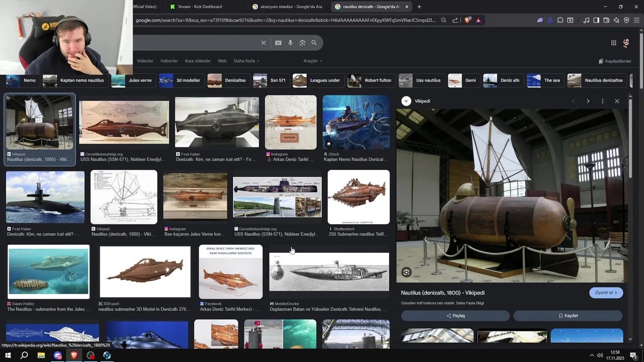Click the zoom-out magnifier in the address bar
This screenshot has width=644, height=362.
pos(444,20)
